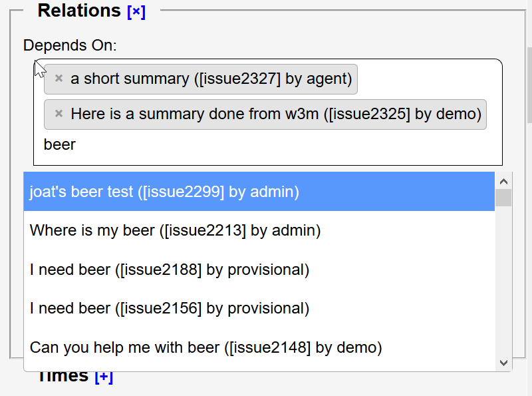Expand the Times section with [+]
Viewport: 532px width, 396px height.
[104, 377]
